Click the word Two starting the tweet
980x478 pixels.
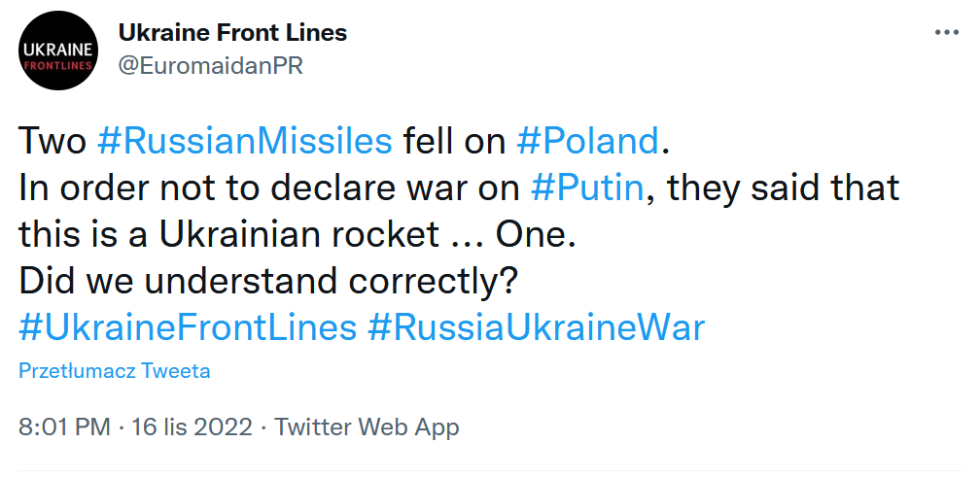coord(53,142)
